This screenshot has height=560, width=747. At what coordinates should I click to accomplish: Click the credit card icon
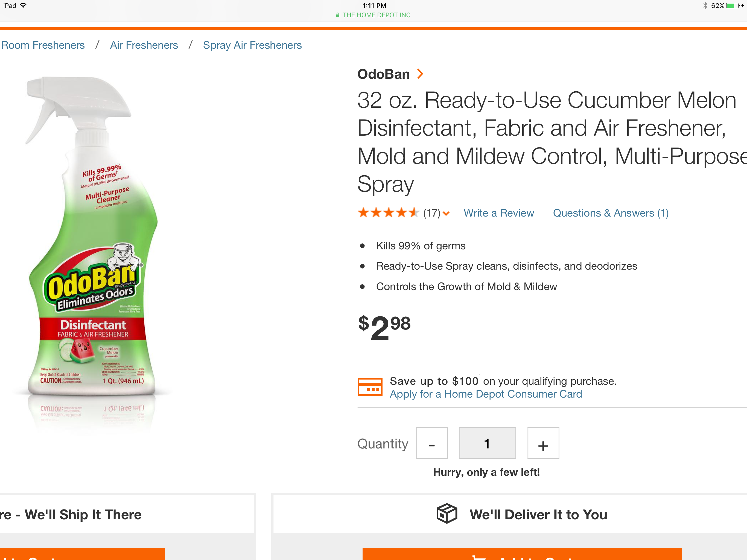coord(370,387)
